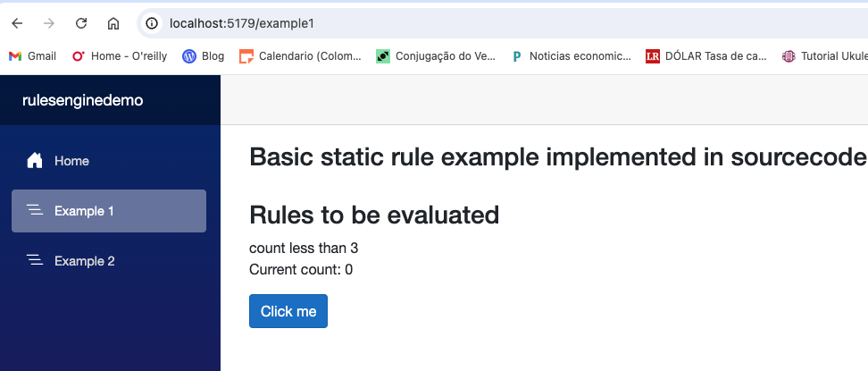Open the Calendario bookmark

click(300, 55)
